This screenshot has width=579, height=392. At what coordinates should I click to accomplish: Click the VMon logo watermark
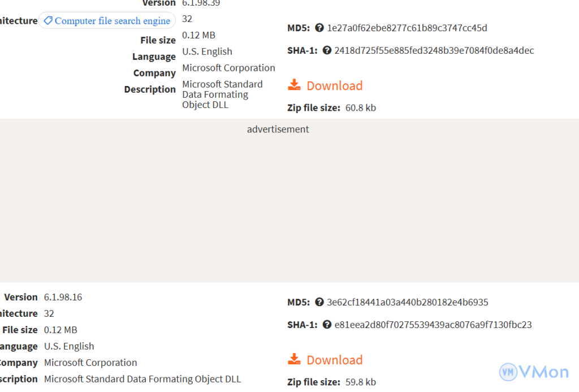[x=534, y=372]
